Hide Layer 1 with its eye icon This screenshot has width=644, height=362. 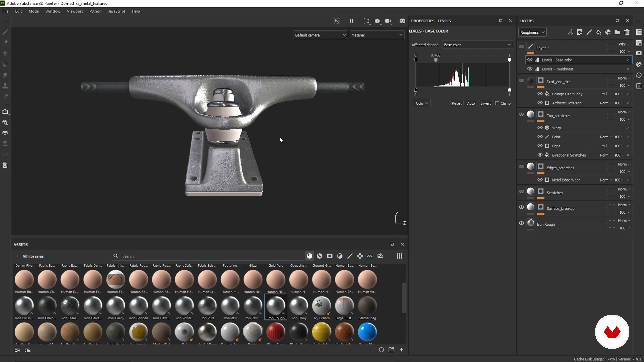(x=521, y=46)
